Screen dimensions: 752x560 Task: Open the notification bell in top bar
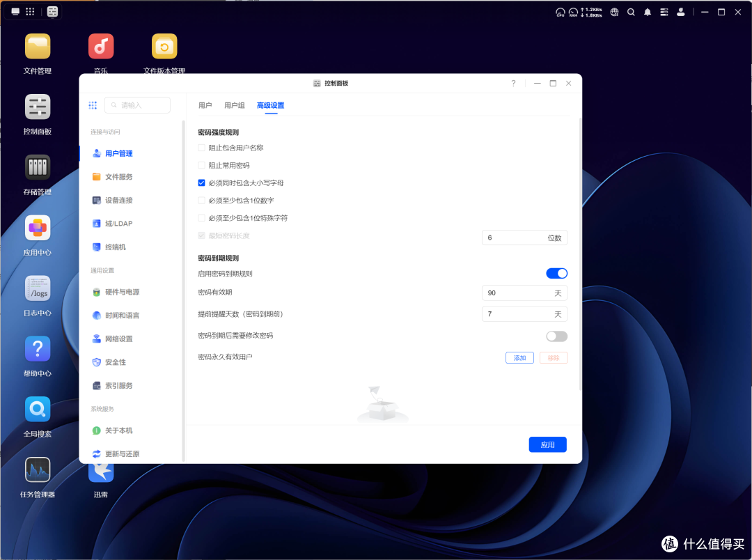tap(648, 12)
